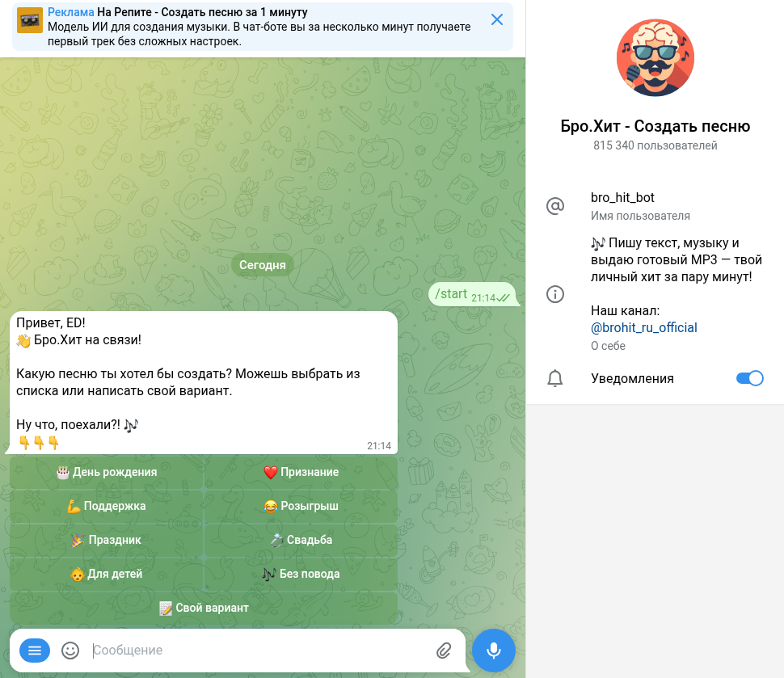Viewport: 784px width, 678px height.
Task: Pick the Для детей option
Action: (106, 574)
